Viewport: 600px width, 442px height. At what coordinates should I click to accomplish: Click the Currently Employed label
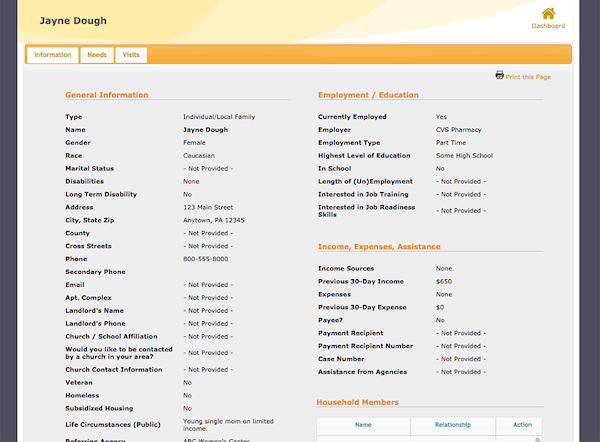pyautogui.click(x=352, y=117)
